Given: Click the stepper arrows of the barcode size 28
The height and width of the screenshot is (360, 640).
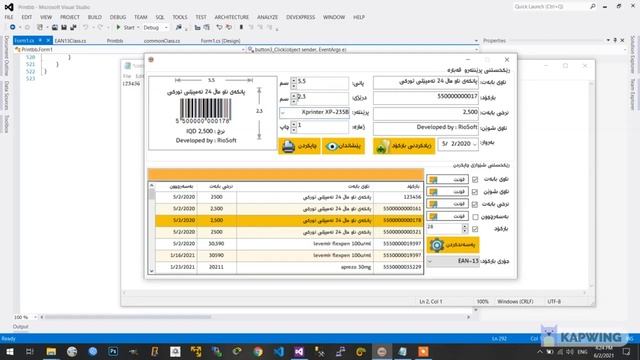Looking at the screenshot, I should point(464,229).
